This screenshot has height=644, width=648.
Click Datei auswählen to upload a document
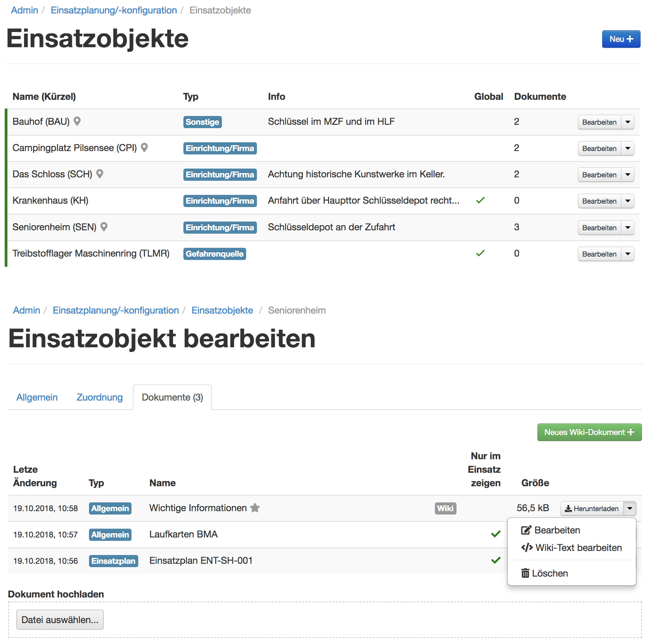point(60,620)
